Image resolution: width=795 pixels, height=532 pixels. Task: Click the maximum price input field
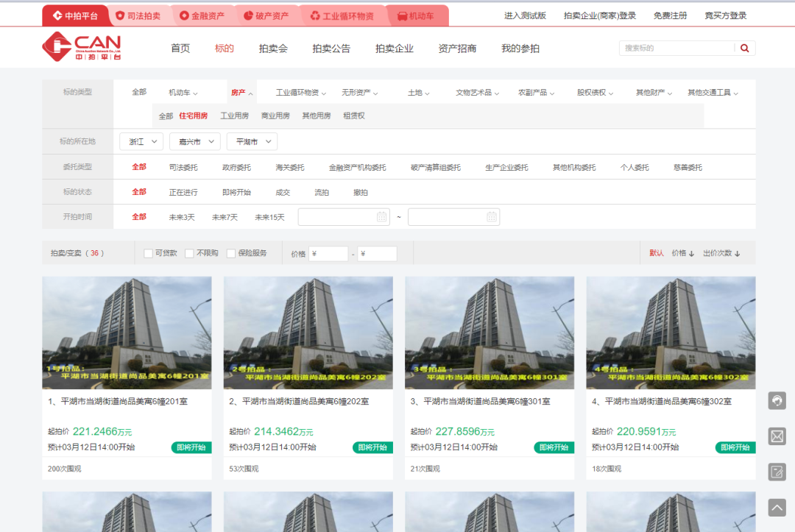click(x=377, y=254)
